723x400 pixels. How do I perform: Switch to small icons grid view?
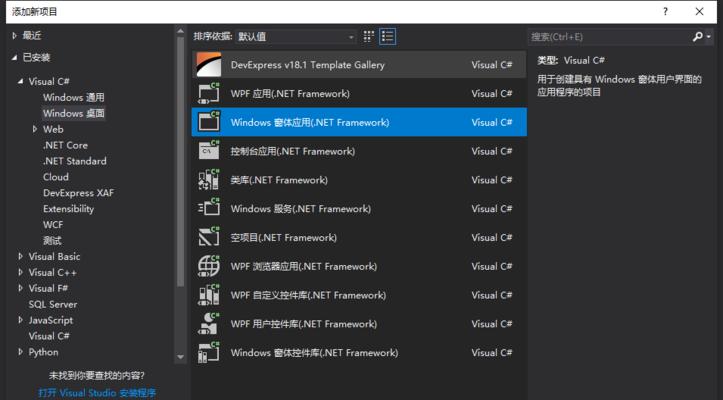coord(368,36)
